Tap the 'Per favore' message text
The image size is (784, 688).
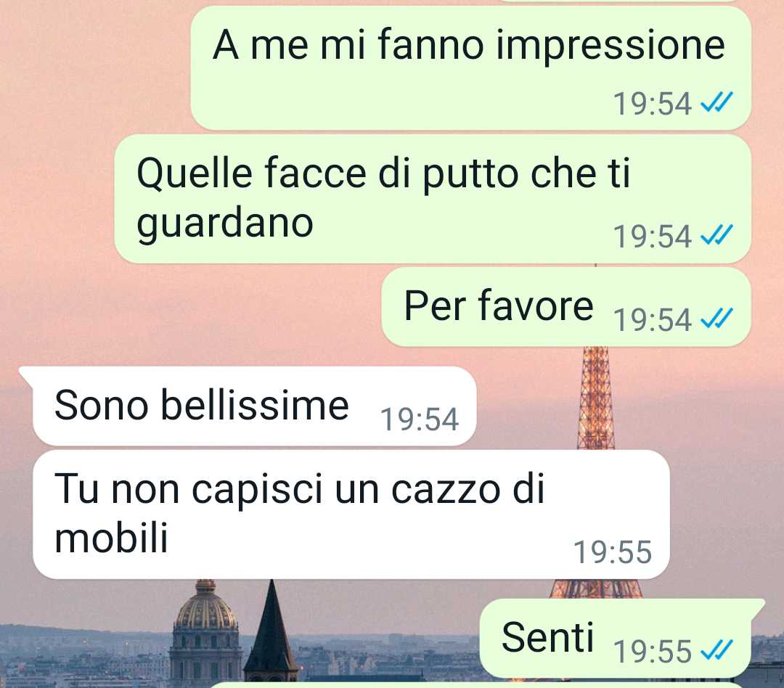click(499, 306)
